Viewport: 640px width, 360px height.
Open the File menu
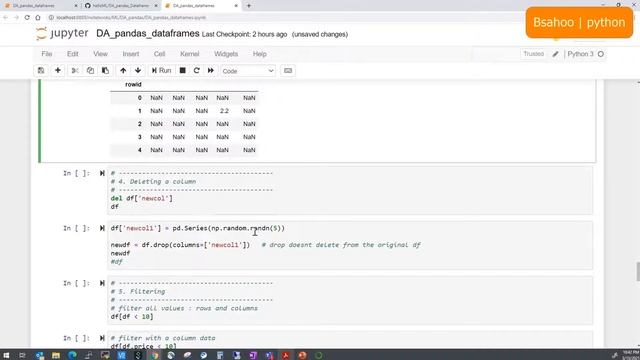47,54
